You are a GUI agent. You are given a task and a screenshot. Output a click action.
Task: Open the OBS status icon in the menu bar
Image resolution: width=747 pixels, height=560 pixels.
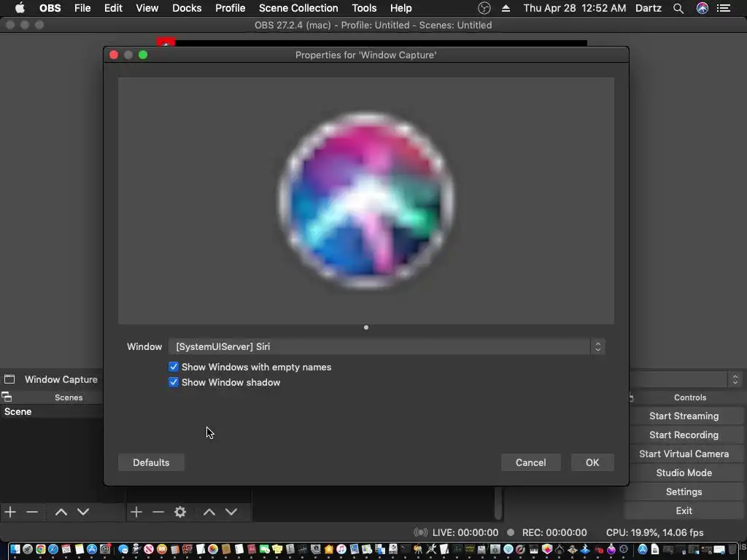click(x=484, y=8)
